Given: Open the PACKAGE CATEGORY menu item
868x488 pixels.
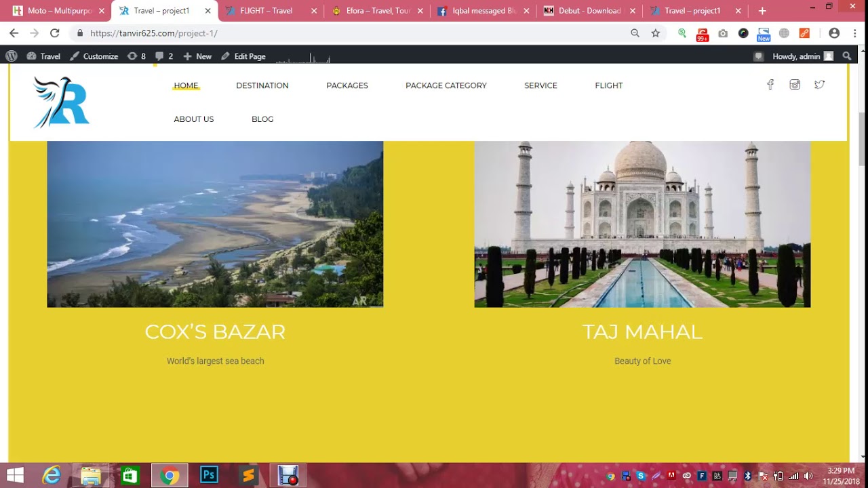Looking at the screenshot, I should (446, 85).
